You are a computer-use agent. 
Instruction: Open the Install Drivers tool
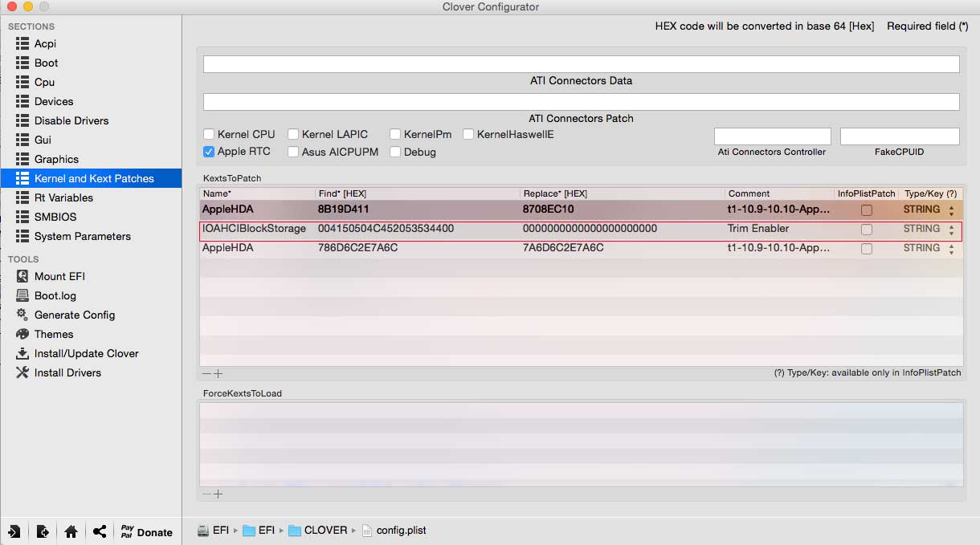pyautogui.click(x=67, y=372)
